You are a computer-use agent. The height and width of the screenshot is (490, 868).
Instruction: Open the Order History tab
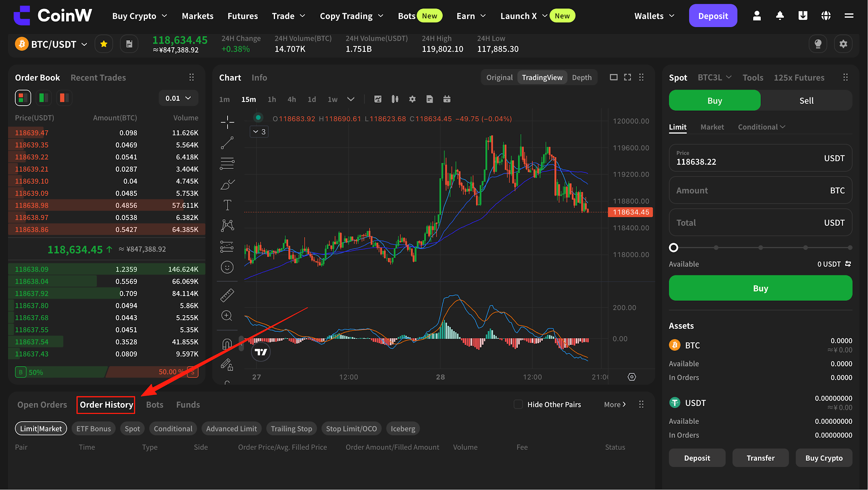(106, 405)
